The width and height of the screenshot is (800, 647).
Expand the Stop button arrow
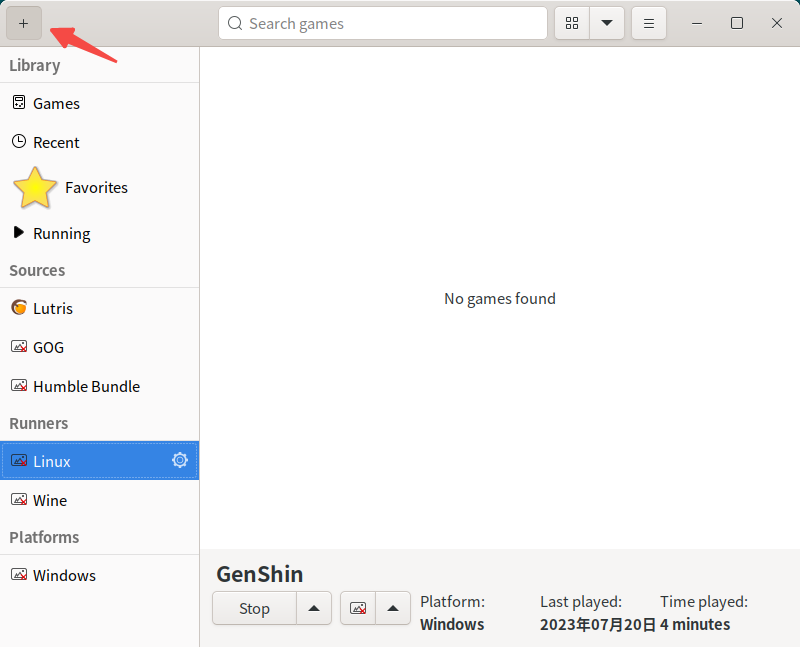[x=314, y=608]
